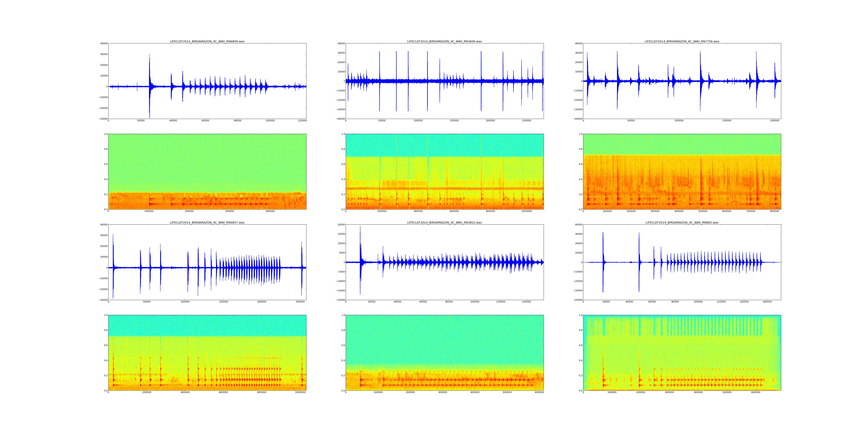Select the RN4857 waveform plot area
The image size is (868, 434).
(207, 262)
